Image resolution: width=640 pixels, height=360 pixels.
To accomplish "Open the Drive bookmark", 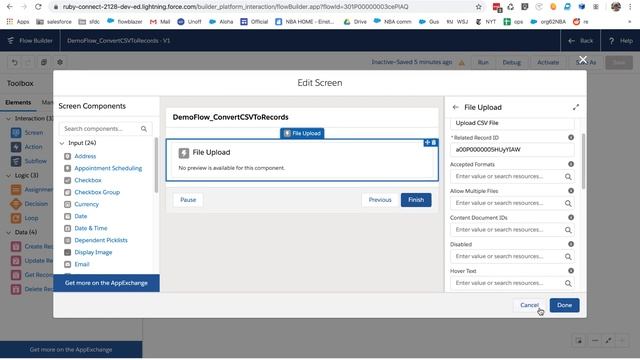I will coord(355,22).
